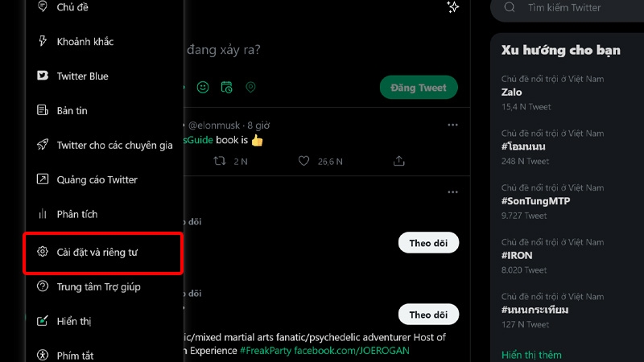Click the search magnifier icon
The width and height of the screenshot is (644, 362).
(509, 7)
